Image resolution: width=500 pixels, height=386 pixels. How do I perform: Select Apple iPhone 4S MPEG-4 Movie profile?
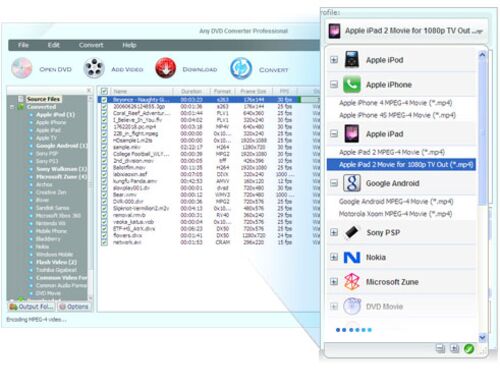click(x=397, y=115)
